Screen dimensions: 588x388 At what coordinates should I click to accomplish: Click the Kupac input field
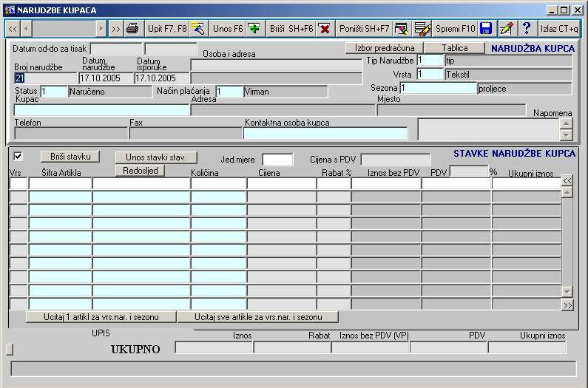point(101,110)
